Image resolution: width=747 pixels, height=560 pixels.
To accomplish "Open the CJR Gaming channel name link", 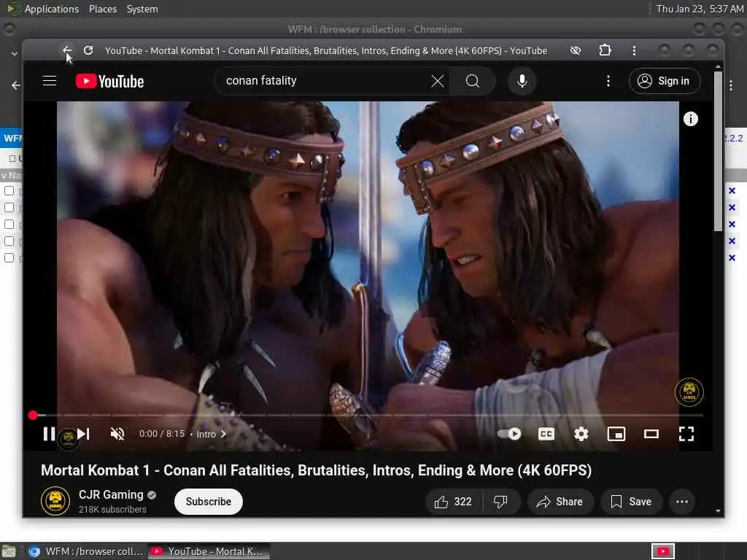I will pos(111,495).
